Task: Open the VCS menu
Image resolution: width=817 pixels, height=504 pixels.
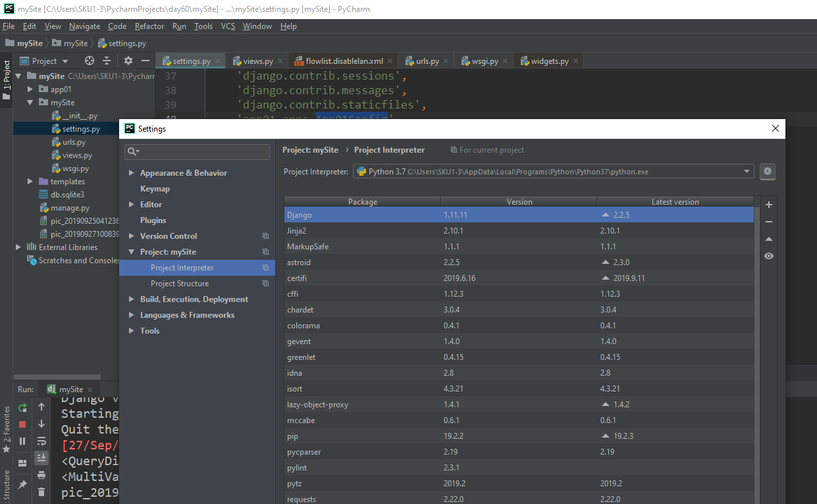Action: click(228, 26)
